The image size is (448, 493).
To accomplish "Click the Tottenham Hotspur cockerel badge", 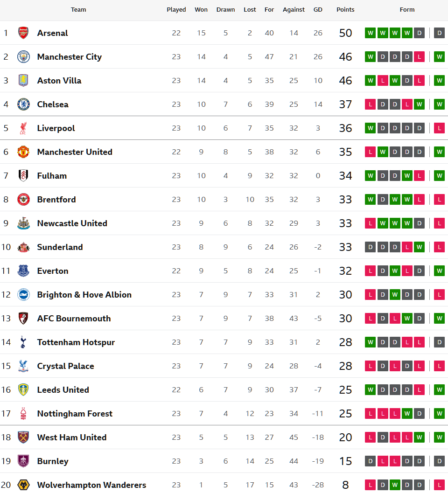I will [23, 342].
